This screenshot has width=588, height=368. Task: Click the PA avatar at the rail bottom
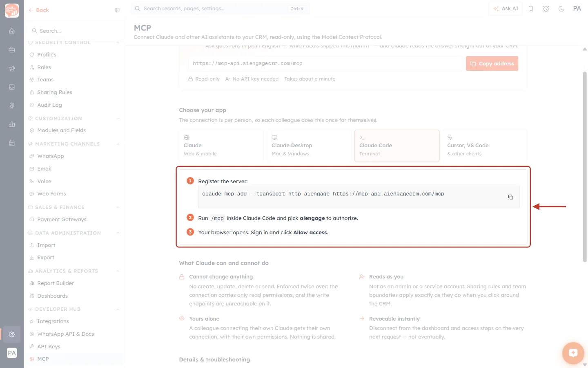[x=12, y=353]
